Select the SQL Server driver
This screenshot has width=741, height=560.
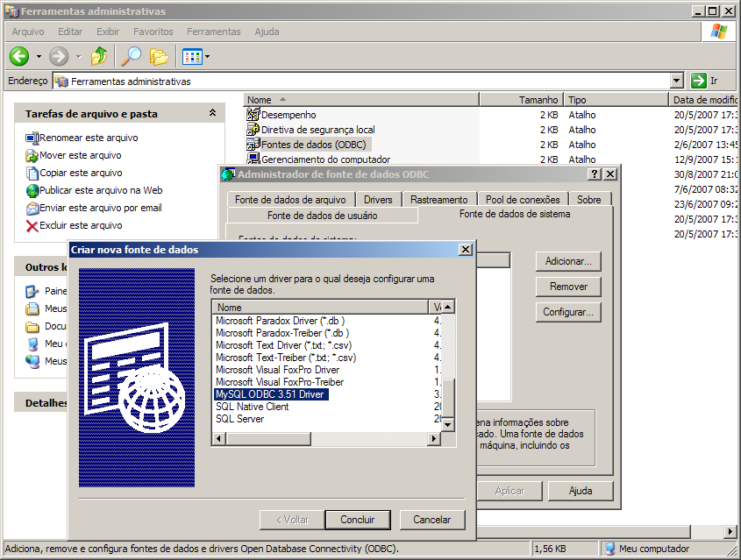tap(240, 419)
